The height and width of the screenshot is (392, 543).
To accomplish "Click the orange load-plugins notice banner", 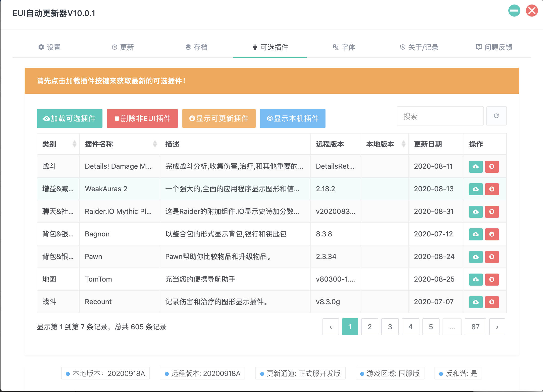I will 272,81.
